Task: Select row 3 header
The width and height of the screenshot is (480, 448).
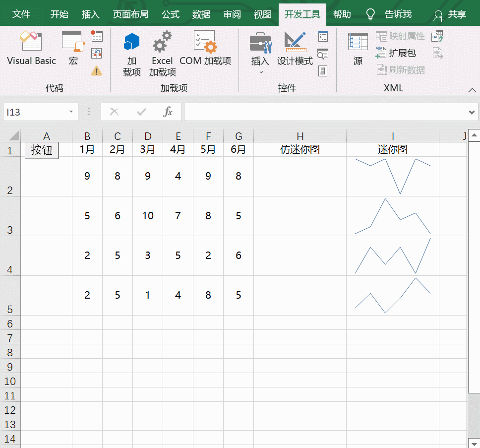Action: click(x=10, y=216)
